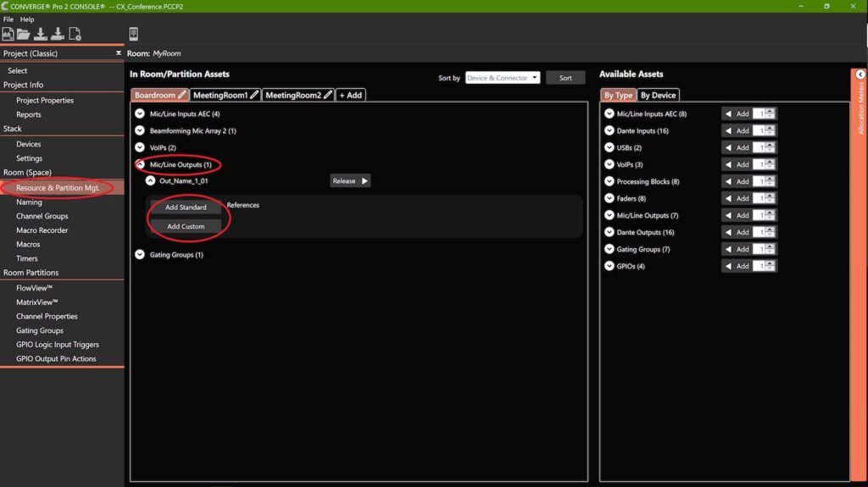Open the File menu
The height and width of the screenshot is (487, 868).
click(x=8, y=19)
